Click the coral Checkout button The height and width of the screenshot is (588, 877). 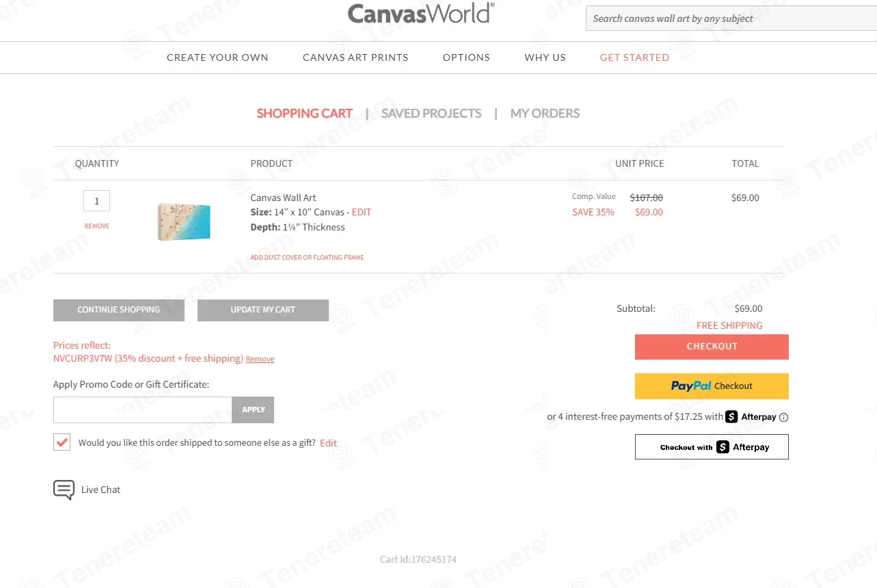(x=712, y=347)
